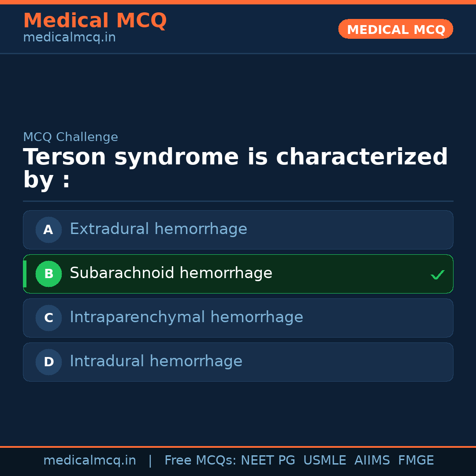Click the green checkmark on Subarachnoid hemorrhage

pos(437,275)
